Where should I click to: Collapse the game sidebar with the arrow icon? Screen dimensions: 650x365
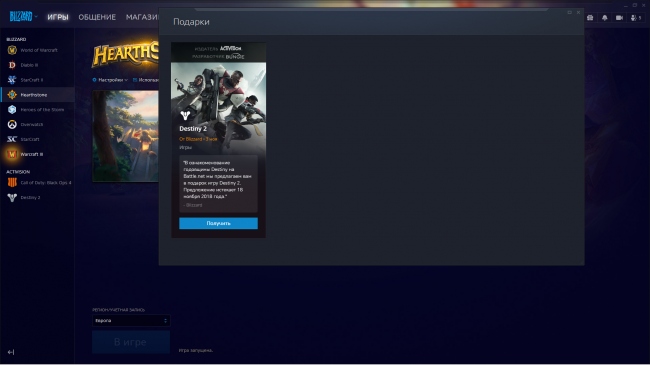(x=11, y=352)
